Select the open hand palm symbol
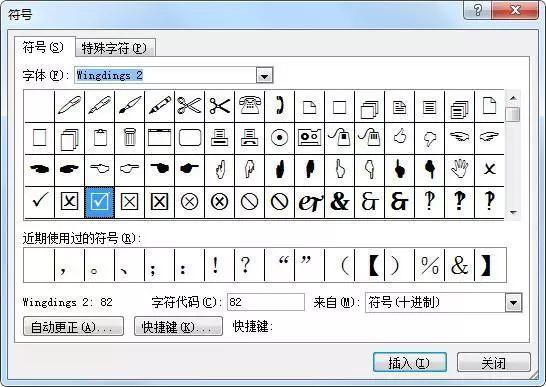The width and height of the screenshot is (546, 387). 459,169
